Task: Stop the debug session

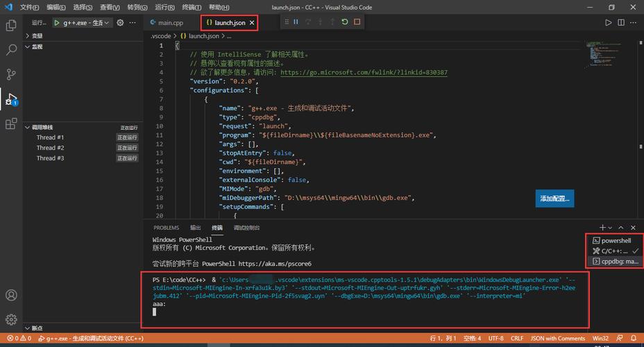Action: click(357, 22)
